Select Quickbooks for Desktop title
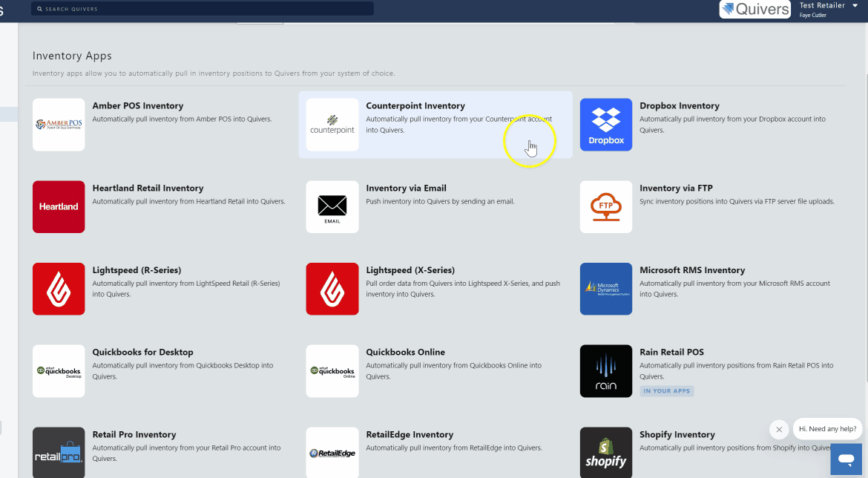The height and width of the screenshot is (478, 868). click(143, 353)
